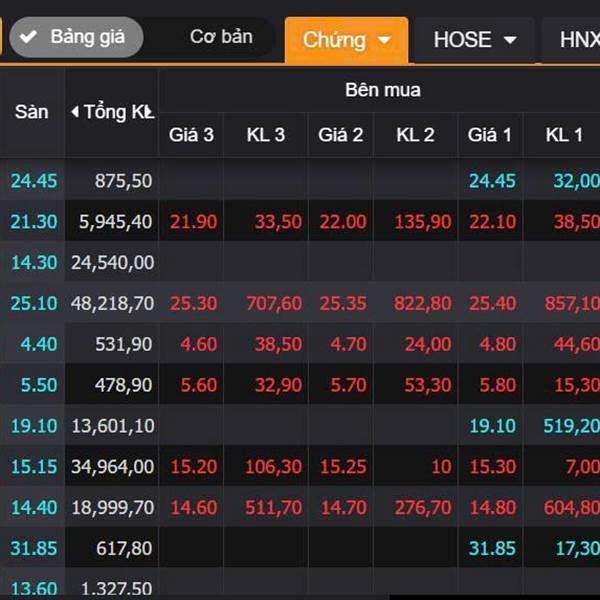The image size is (600, 600).
Task: Click the Bên mua group header
Action: (x=382, y=90)
